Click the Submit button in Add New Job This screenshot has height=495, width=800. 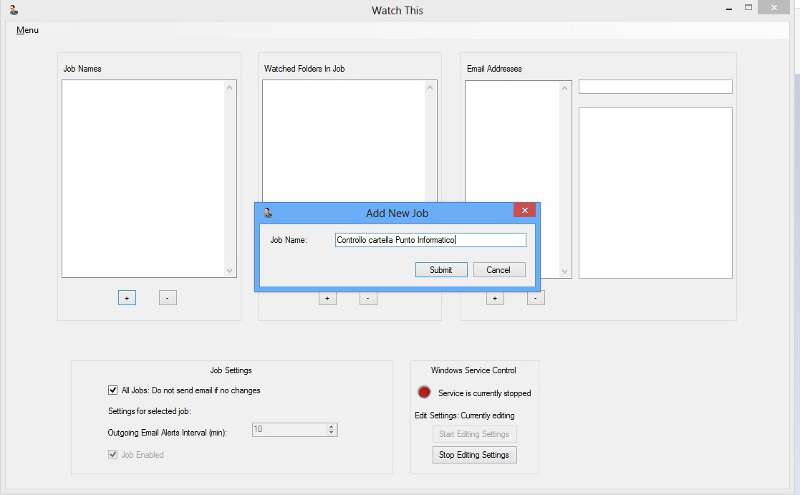441,270
